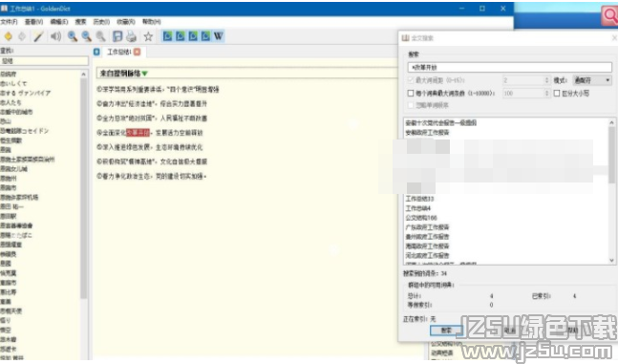Play pronunciation with the speaker icon
The height and width of the screenshot is (364, 618).
55,36
